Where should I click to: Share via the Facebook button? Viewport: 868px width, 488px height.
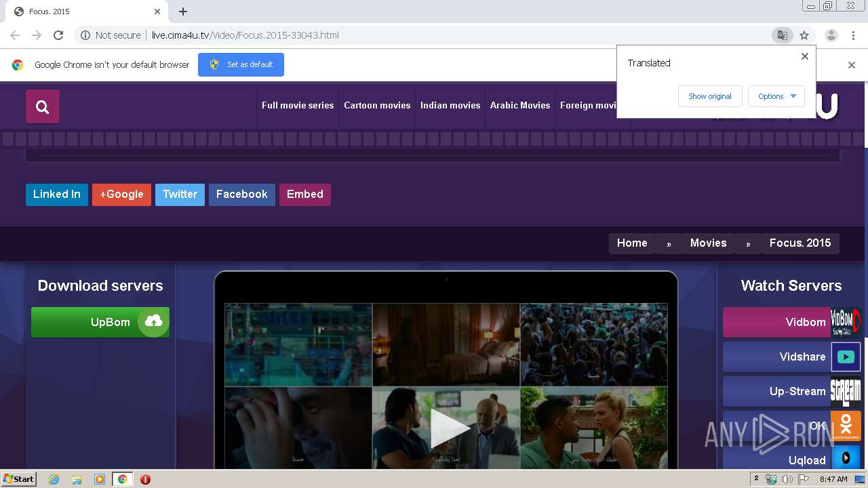[x=242, y=195]
